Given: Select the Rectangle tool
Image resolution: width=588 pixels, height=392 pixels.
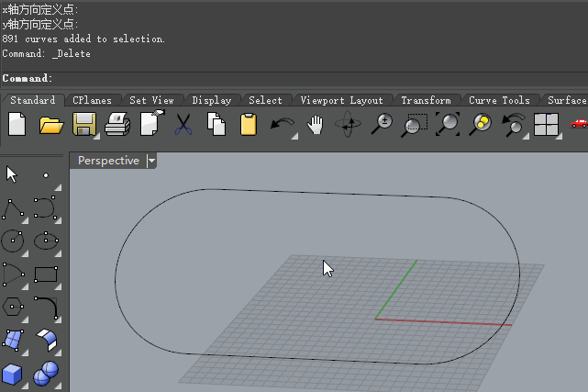Looking at the screenshot, I should [x=46, y=274].
